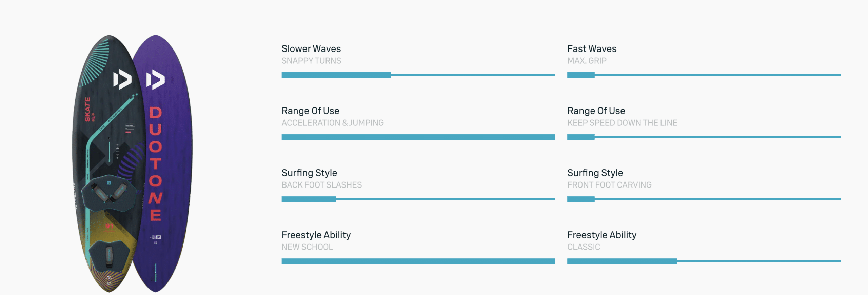Click the Classic freestyle rating bar
Screen dimensions: 868x295
704,261
